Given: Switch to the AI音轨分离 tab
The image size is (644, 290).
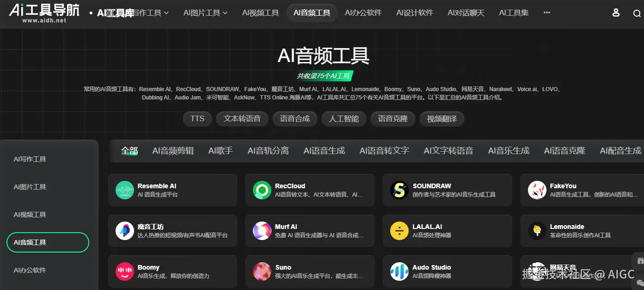Looking at the screenshot, I should 268,151.
